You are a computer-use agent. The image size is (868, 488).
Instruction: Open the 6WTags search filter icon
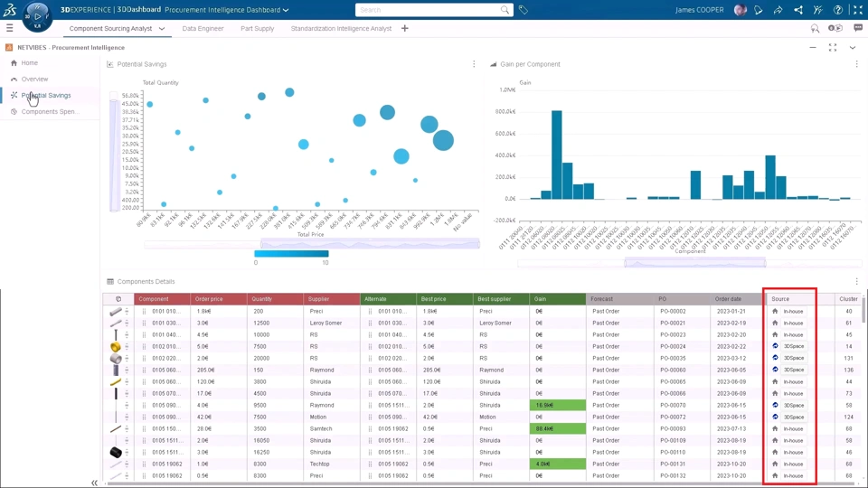815,28
